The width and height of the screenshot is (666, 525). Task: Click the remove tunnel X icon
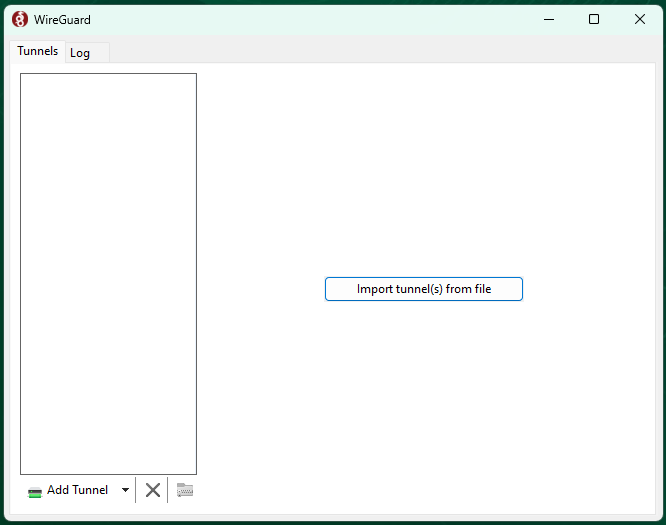[152, 490]
